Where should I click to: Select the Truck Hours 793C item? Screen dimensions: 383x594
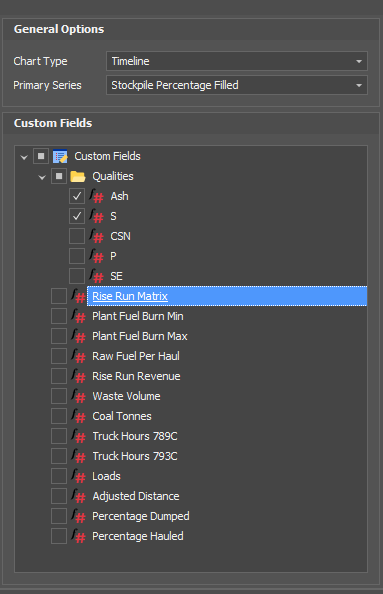pos(135,456)
